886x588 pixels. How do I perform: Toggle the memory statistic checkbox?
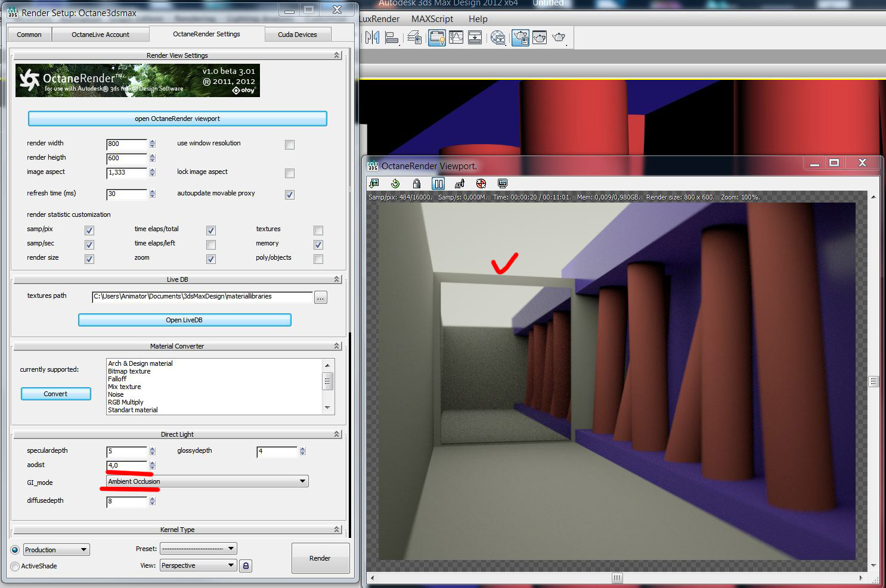pyautogui.click(x=318, y=245)
